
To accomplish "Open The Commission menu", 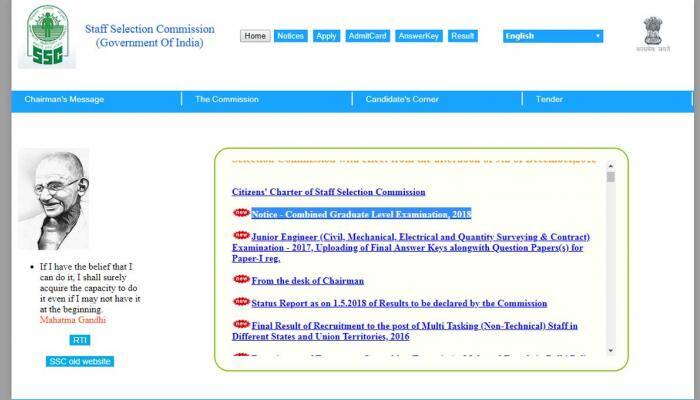I will coord(227,99).
